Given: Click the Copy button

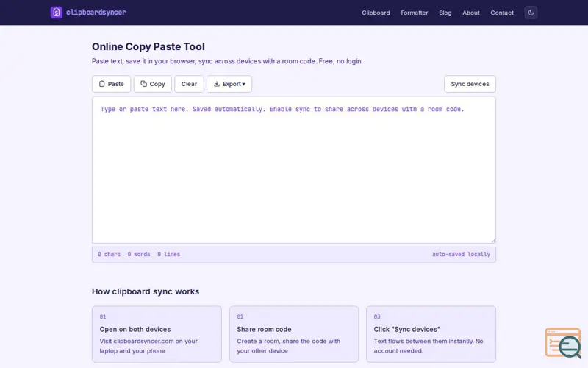Looking at the screenshot, I should pos(153,84).
